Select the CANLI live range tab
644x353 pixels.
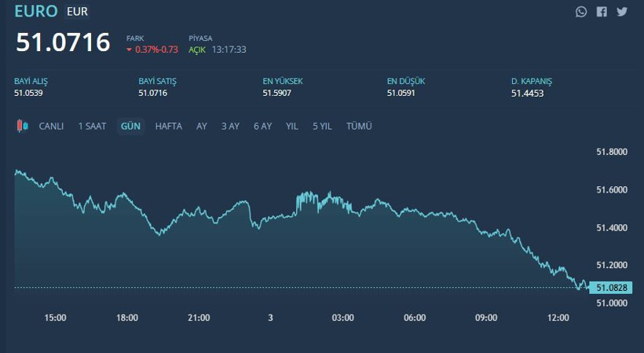click(x=52, y=126)
